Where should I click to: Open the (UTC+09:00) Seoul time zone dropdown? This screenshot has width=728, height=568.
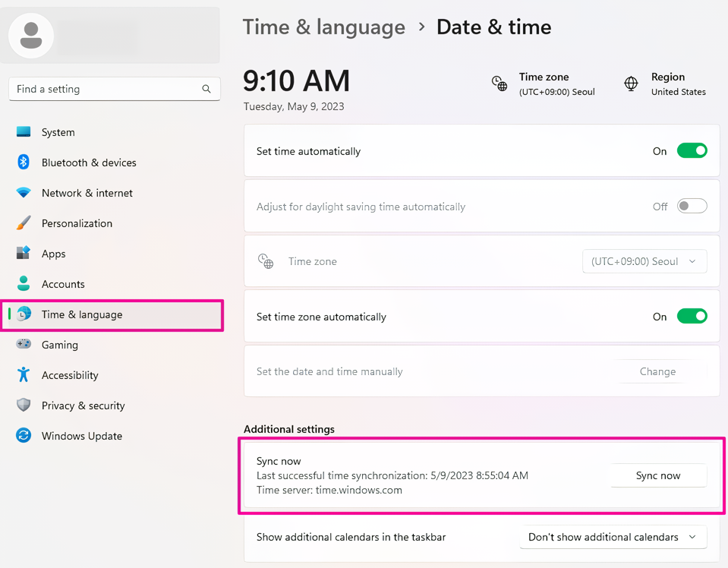[x=644, y=261]
